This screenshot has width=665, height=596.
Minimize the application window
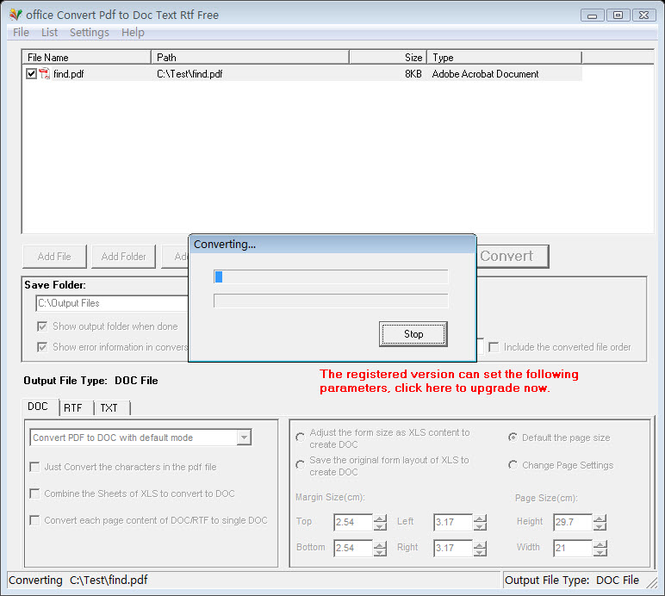[592, 15]
